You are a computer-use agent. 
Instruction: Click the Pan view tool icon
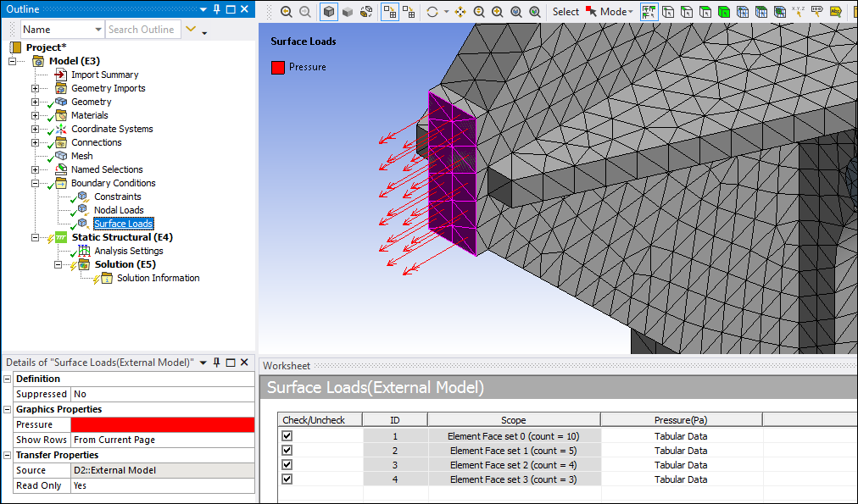(460, 12)
